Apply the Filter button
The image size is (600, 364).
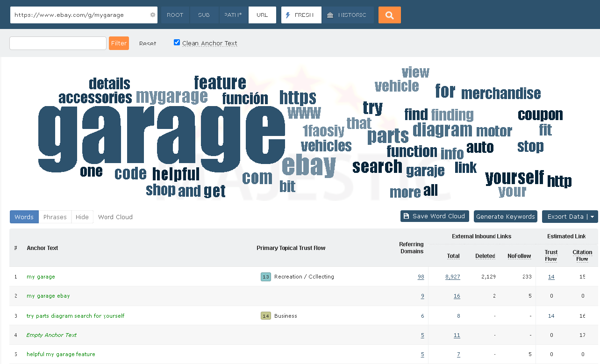(x=119, y=43)
